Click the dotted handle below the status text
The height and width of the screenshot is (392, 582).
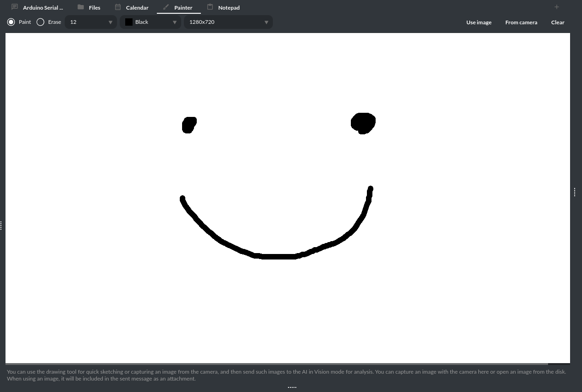click(292, 386)
